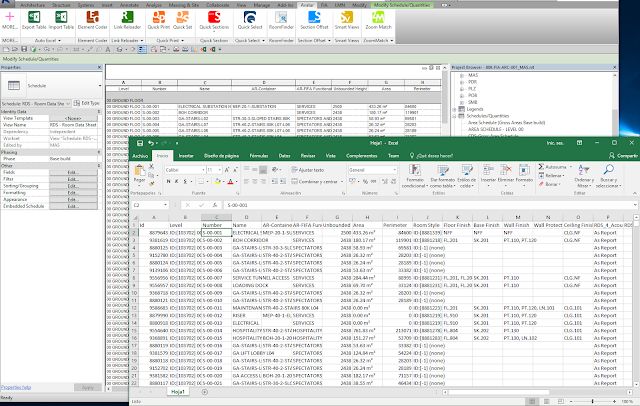The height and width of the screenshot is (406, 640).
Task: Open Ordenar y filtrar in Excel
Action: point(584,176)
